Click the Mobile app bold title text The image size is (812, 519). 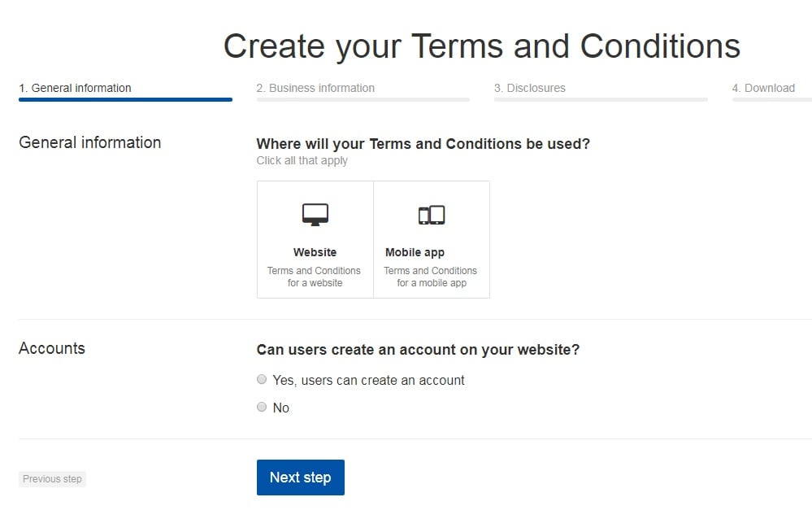click(415, 252)
